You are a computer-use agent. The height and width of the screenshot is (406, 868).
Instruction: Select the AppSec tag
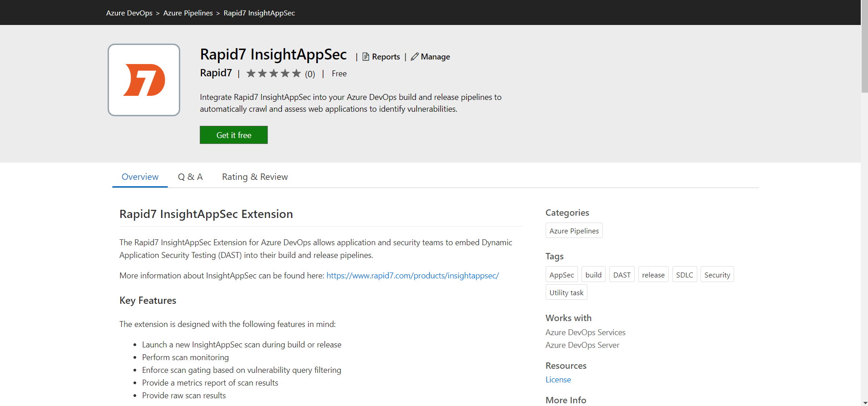[562, 275]
